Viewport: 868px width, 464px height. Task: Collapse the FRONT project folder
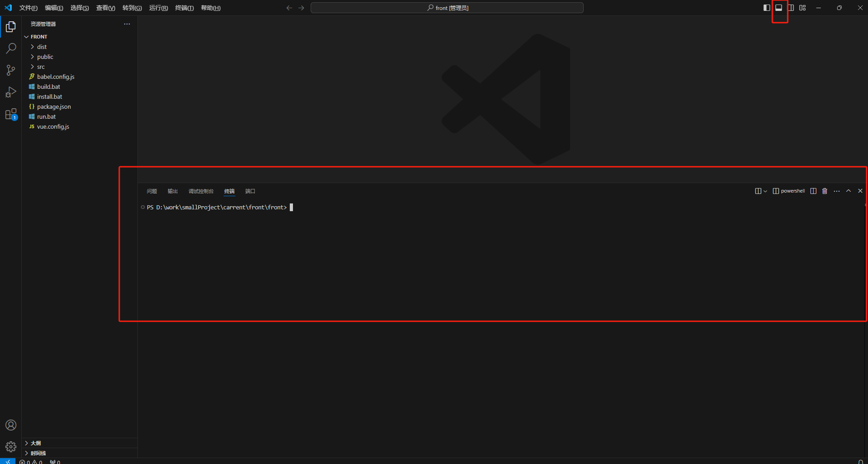[79, 37]
